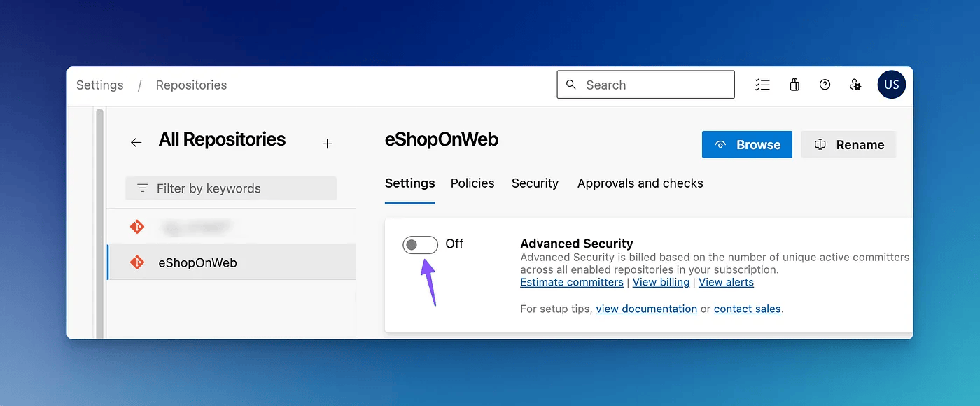Click the Rename button

[848, 145]
